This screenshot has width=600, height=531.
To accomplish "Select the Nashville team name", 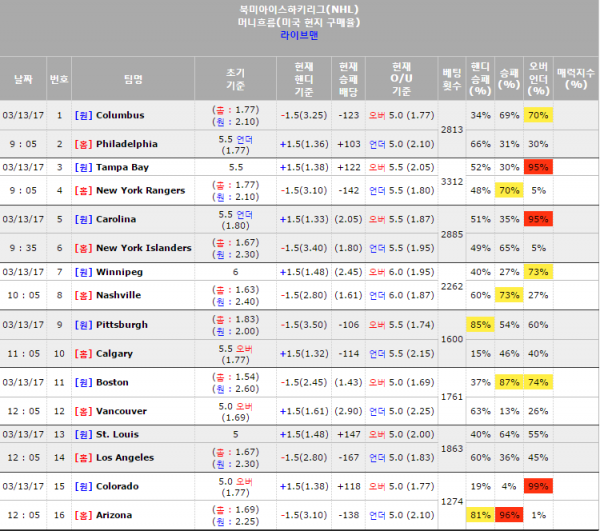I will pos(118,295).
